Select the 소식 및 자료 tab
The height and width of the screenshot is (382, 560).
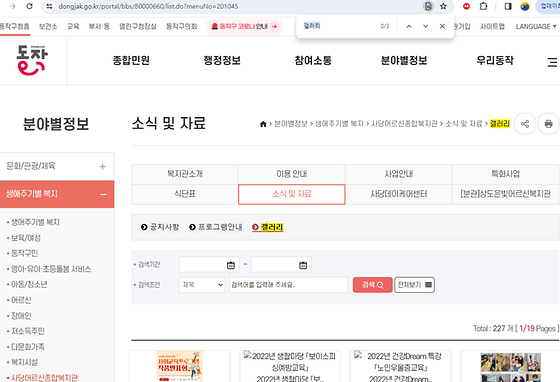pyautogui.click(x=291, y=194)
